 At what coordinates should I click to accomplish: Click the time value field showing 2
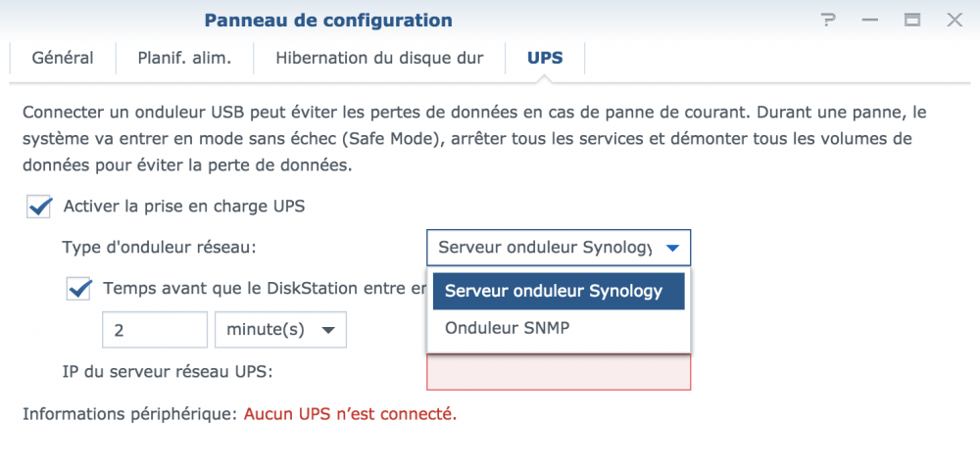click(155, 330)
